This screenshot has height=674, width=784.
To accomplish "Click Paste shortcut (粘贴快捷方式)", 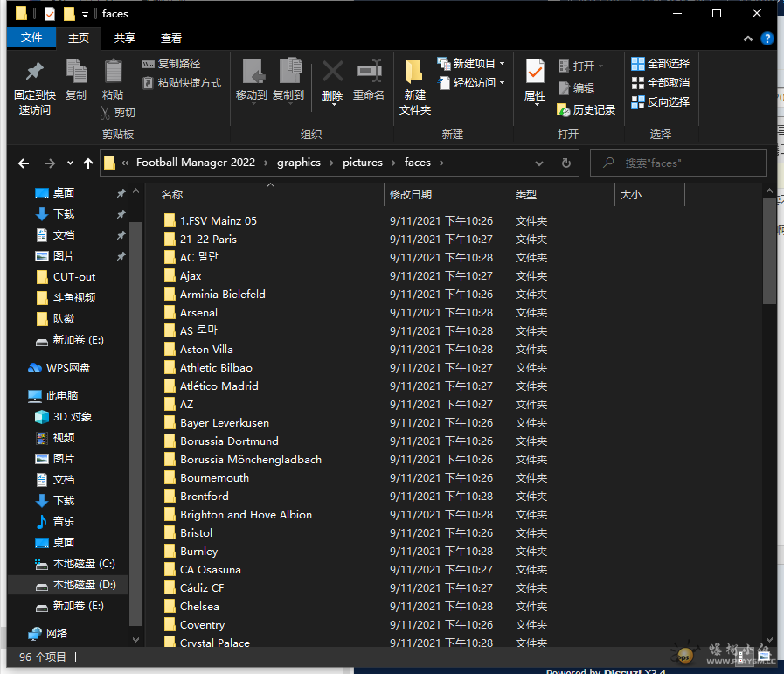I will pos(182,82).
